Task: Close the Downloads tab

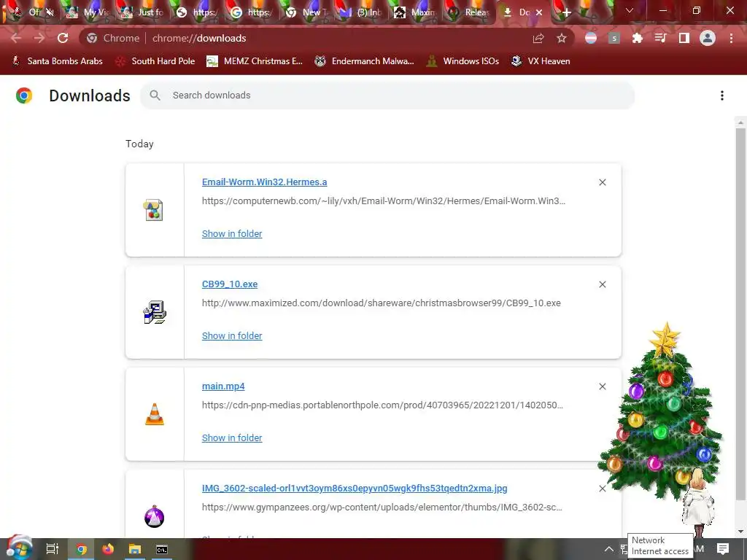Action: 539,12
